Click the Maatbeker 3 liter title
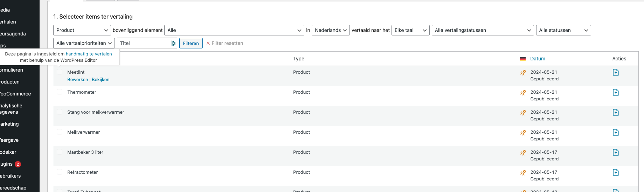Image resolution: width=644 pixels, height=192 pixels. 85,152
